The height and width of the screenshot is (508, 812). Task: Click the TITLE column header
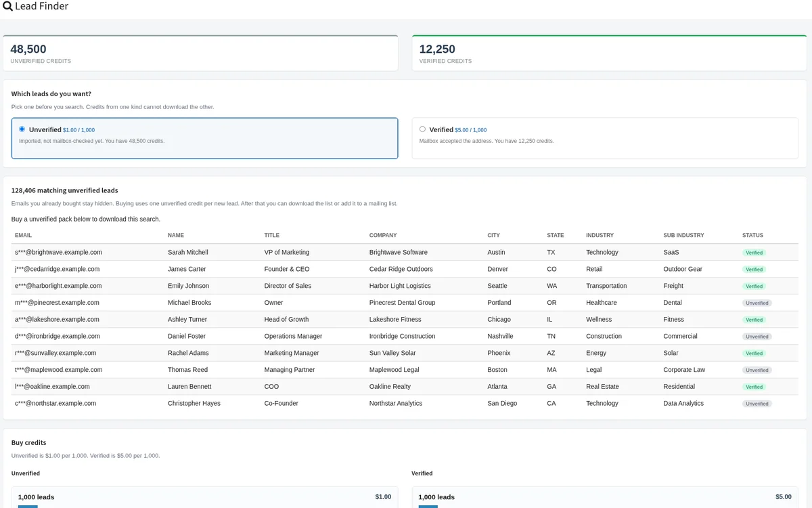(x=272, y=236)
